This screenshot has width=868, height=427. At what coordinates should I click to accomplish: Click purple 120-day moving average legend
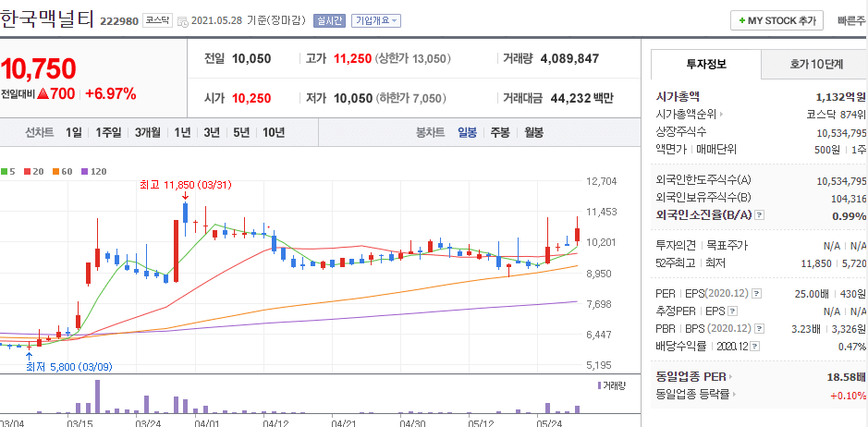click(x=93, y=172)
